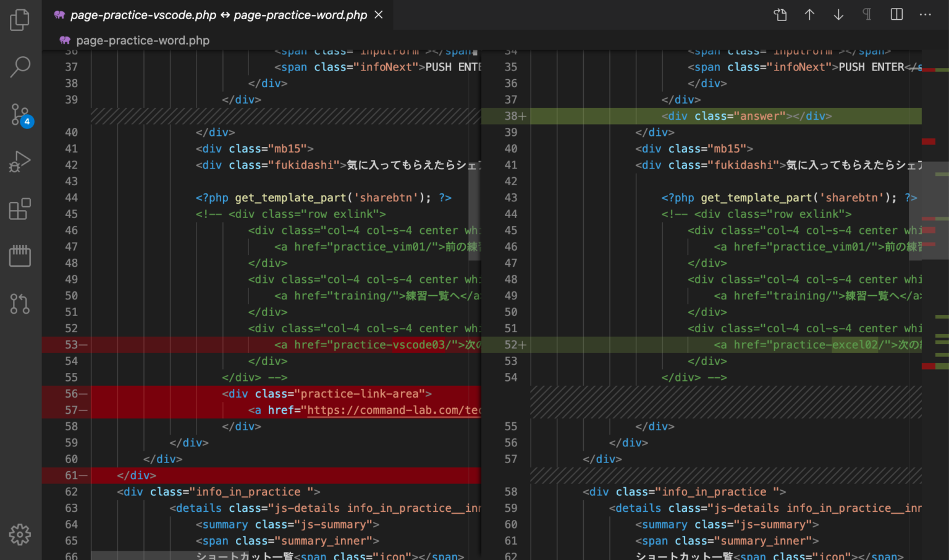Viewport: 949px width, 560px height.
Task: Open the editor More Actions ellipsis menu
Action: coord(925,14)
